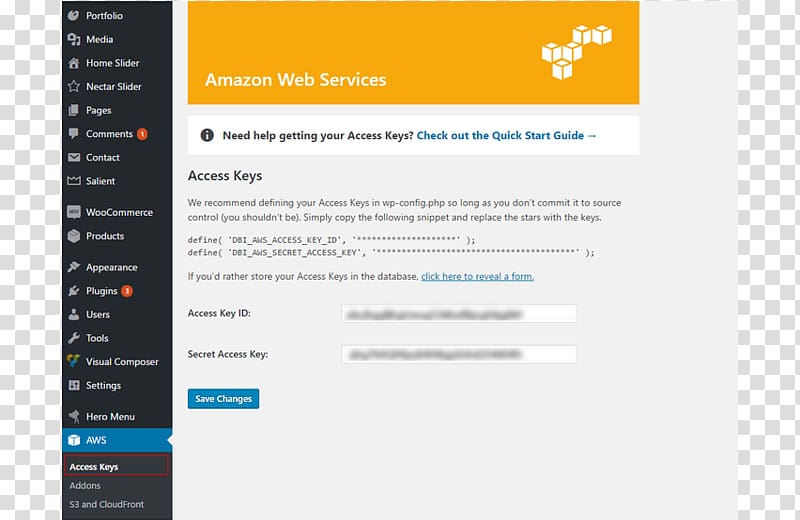
Task: Open the Hero Menu item
Action: point(110,416)
